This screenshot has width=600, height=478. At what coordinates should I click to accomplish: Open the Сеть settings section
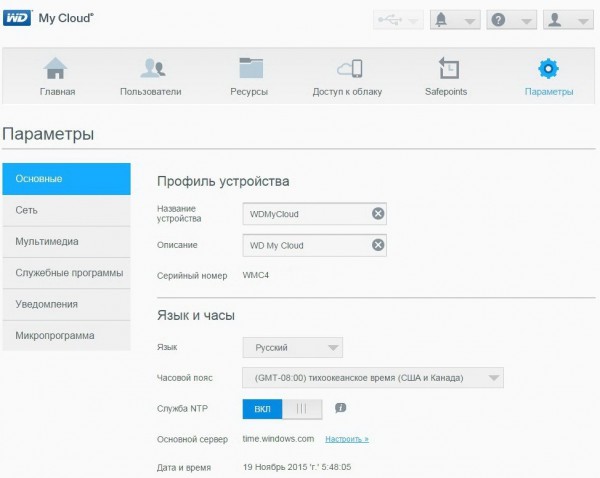[x=67, y=210]
